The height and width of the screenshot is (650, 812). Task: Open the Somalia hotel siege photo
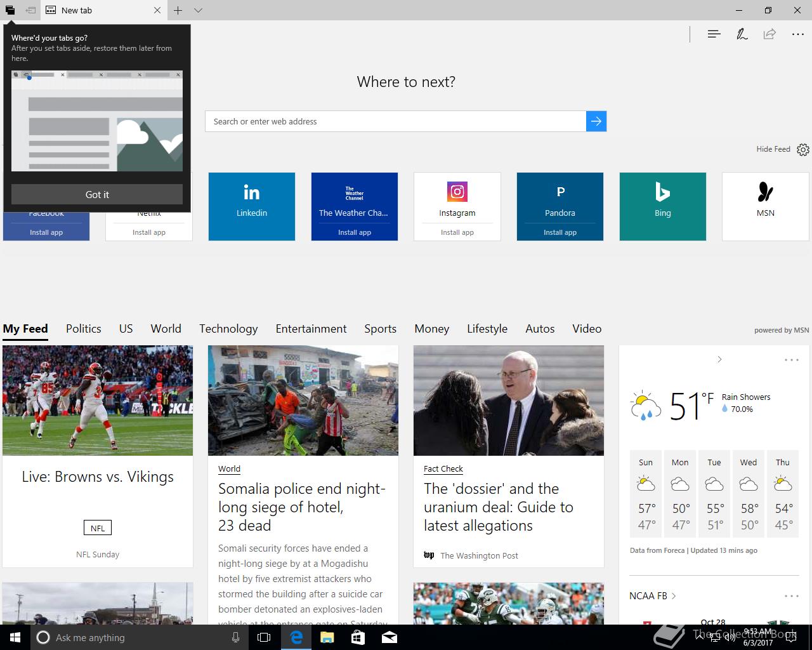click(x=303, y=401)
